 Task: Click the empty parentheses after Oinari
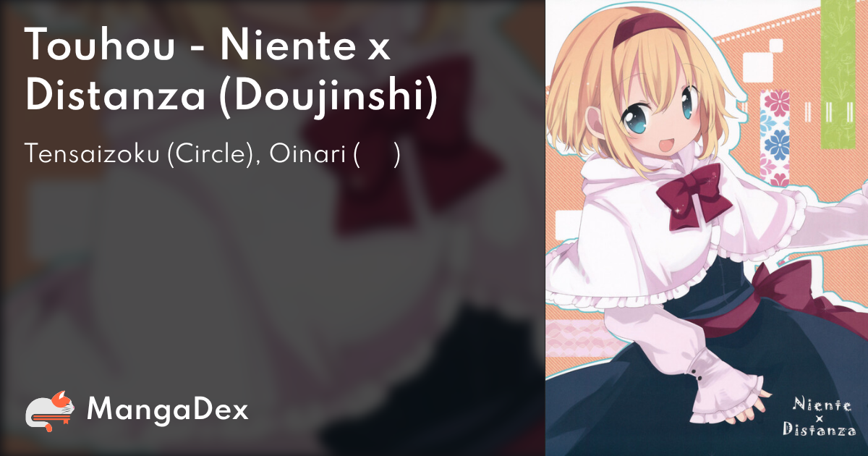click(376, 157)
